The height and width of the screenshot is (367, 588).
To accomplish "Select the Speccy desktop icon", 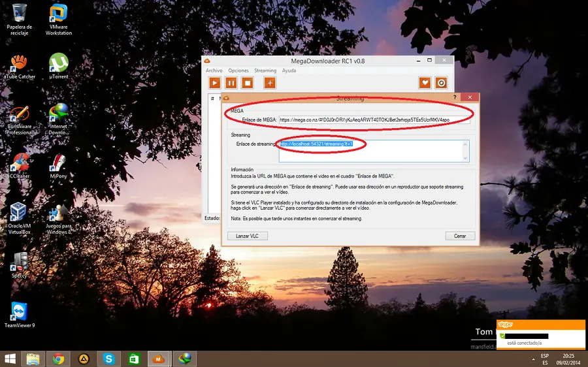I will 19,265.
